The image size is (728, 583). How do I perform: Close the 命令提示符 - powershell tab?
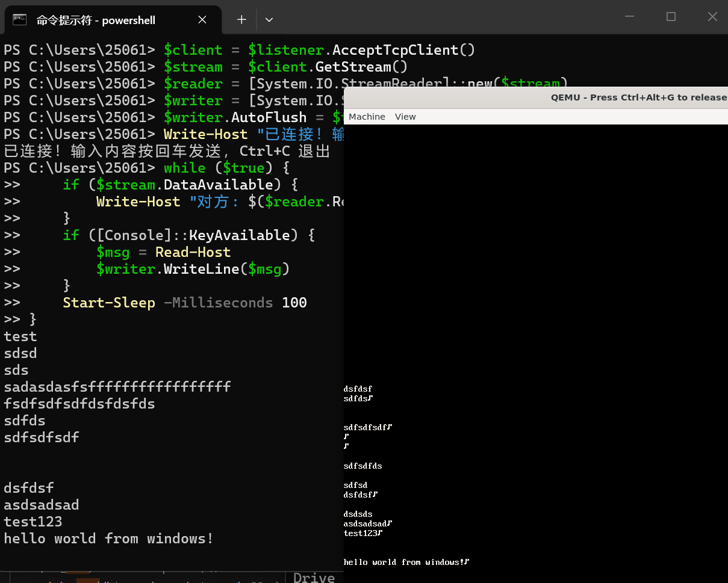(202, 20)
